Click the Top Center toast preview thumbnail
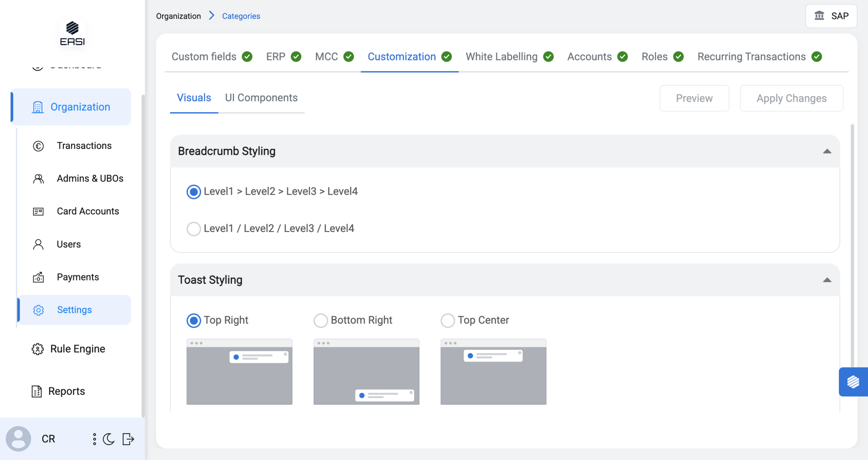 point(493,371)
